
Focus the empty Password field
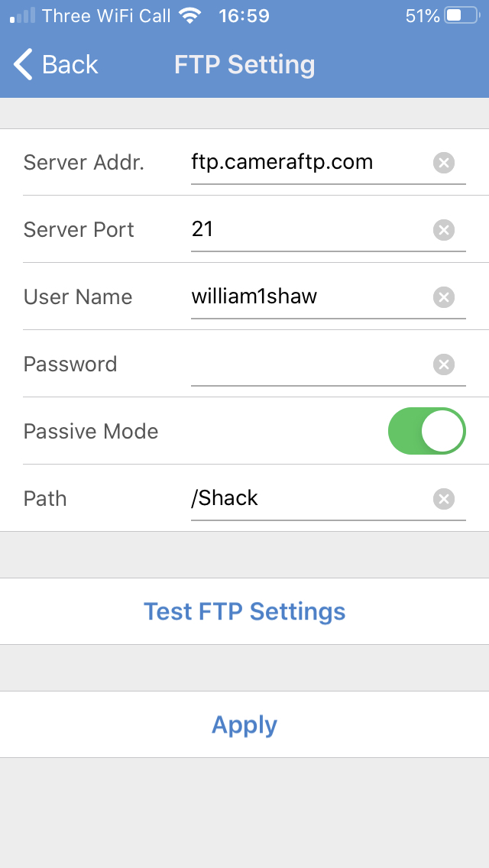[x=310, y=364]
